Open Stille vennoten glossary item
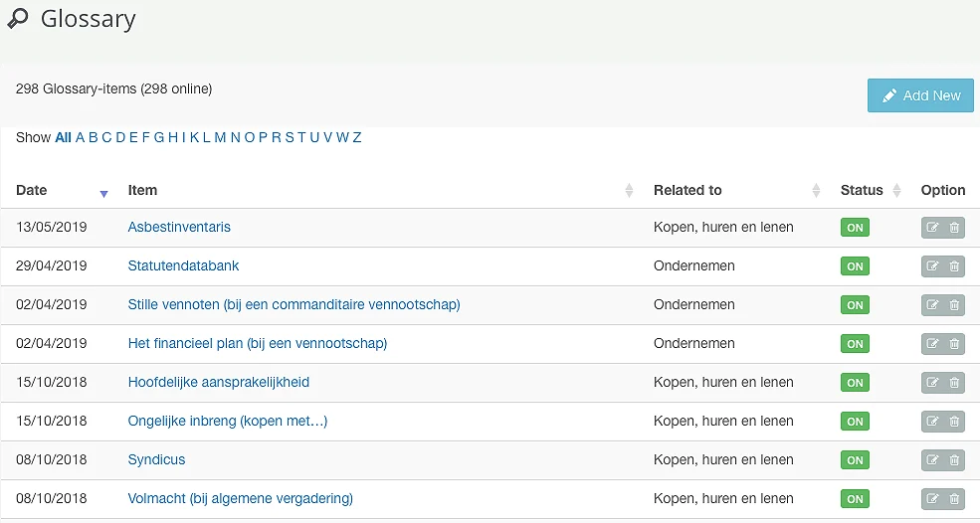This screenshot has height=523, width=980. (294, 304)
